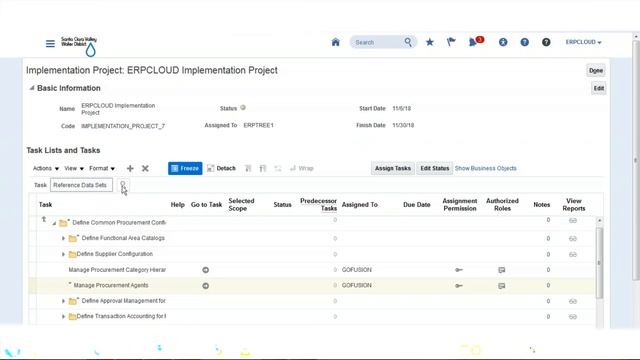Click Assign Tasks button
Viewport: 640px width, 360px height.
pyautogui.click(x=393, y=168)
